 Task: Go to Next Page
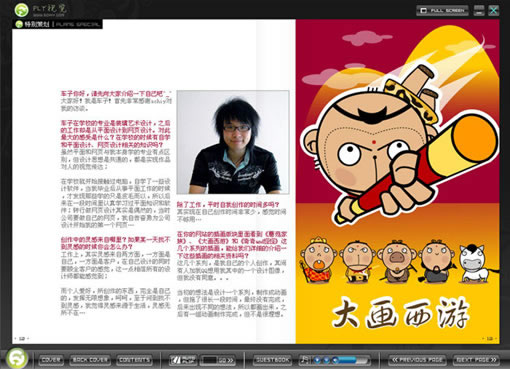coord(476,360)
